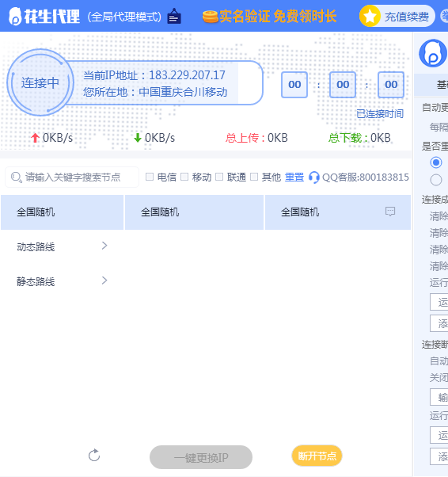
Task: Toggle the 电信 filter checkbox
Action: 150,177
